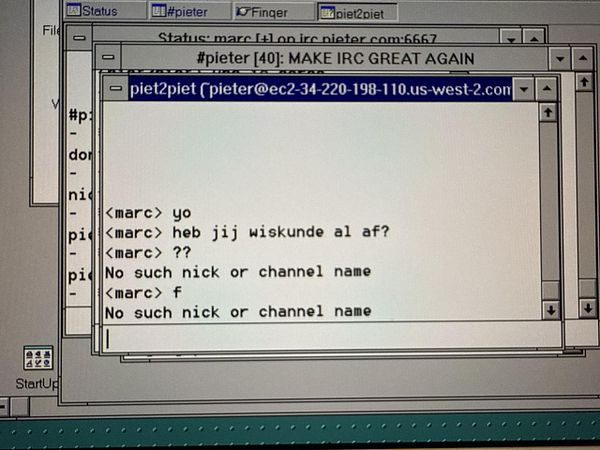Click last 'No such nick or channel name' line
Screen dimensions: 600x450
238,312
